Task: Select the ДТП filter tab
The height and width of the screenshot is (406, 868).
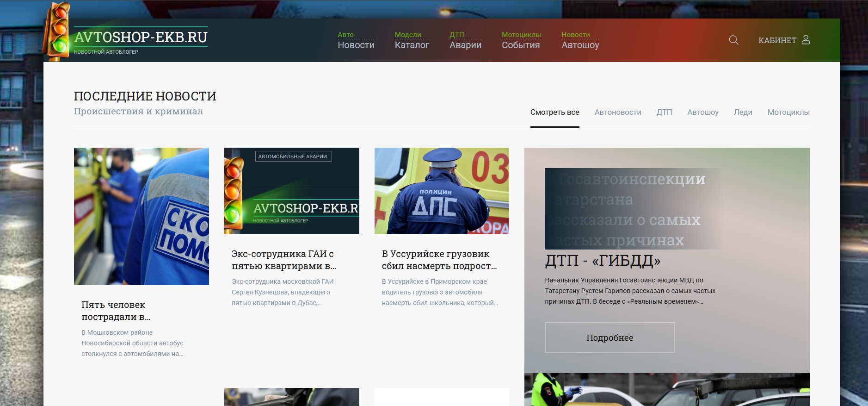Action: [x=664, y=112]
